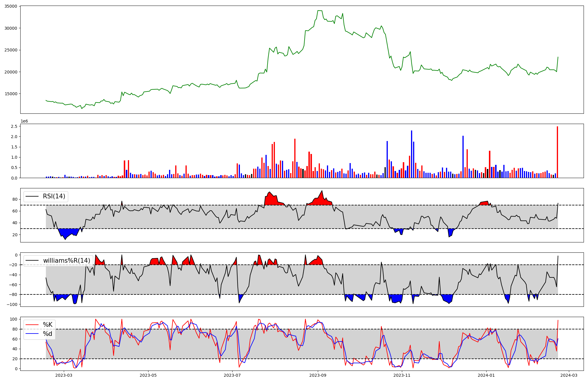588x382 pixels.
Task: Click the 2023-03 date axis label
Action: [64, 375]
